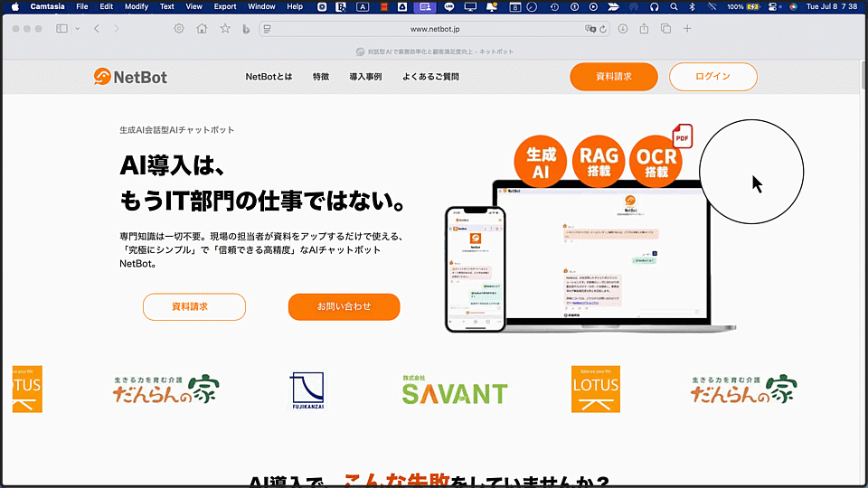Click the orange 資料請求 header button
The height and width of the screenshot is (488, 868).
point(613,77)
